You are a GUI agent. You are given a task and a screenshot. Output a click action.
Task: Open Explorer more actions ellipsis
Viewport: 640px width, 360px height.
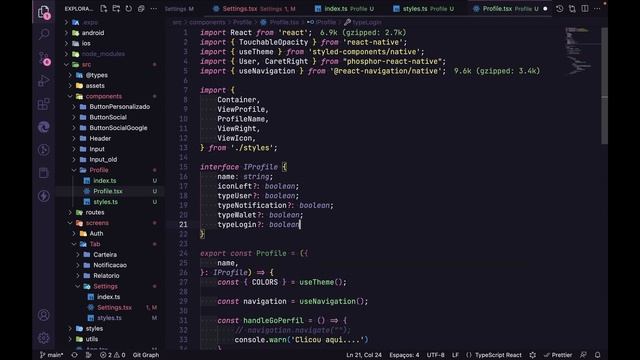tap(153, 9)
